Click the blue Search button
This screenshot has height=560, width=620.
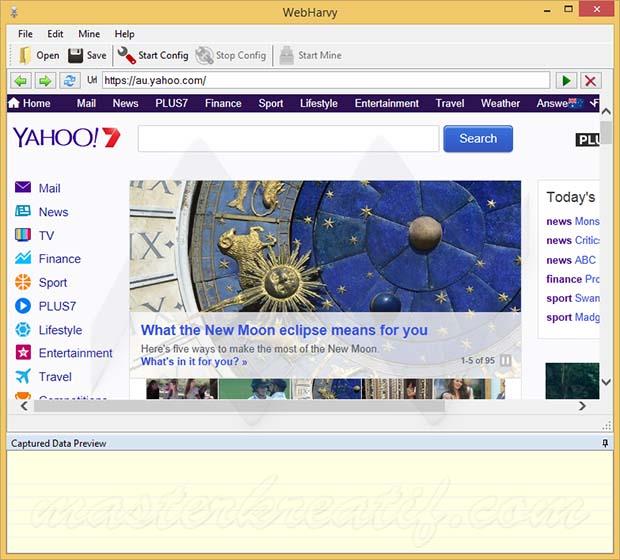click(478, 138)
